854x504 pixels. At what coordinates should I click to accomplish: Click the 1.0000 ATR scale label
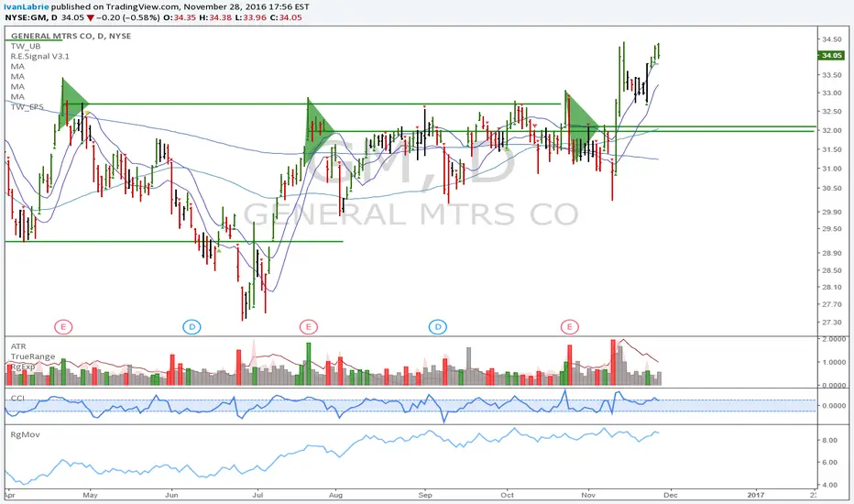[x=835, y=362]
